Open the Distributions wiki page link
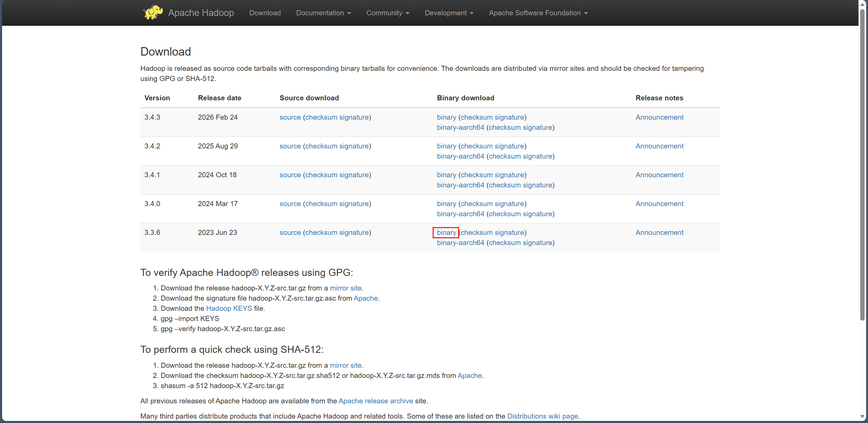Screen dimensions: 868x423 click(542, 416)
